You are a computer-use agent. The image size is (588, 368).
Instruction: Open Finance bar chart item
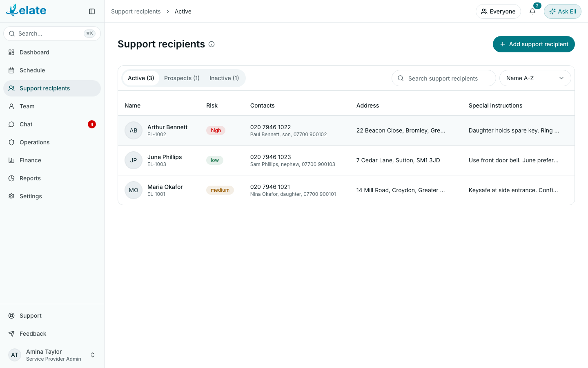52,160
